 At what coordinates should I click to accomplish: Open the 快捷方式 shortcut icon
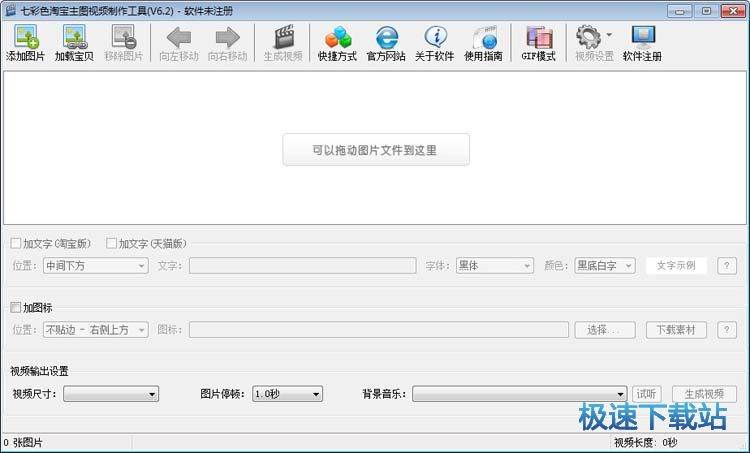[x=337, y=42]
